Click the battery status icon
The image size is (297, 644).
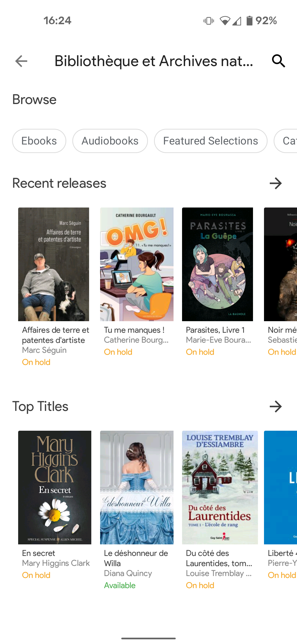[x=249, y=21]
